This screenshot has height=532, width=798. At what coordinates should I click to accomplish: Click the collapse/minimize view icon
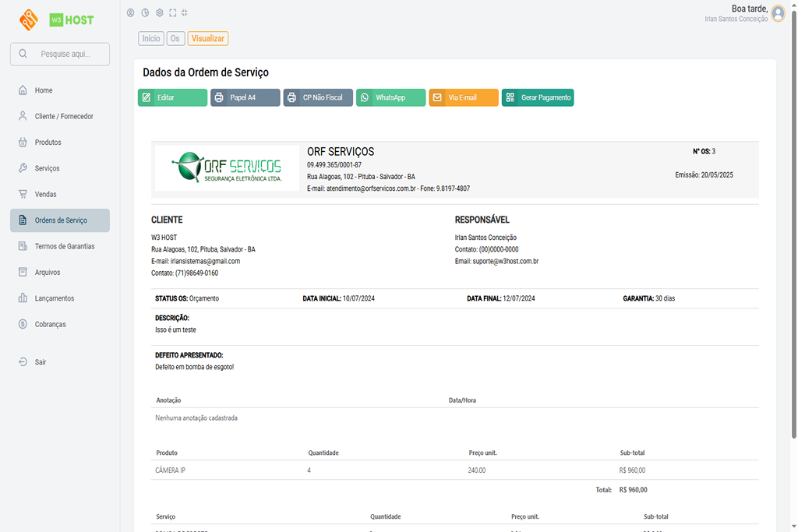pyautogui.click(x=185, y=12)
